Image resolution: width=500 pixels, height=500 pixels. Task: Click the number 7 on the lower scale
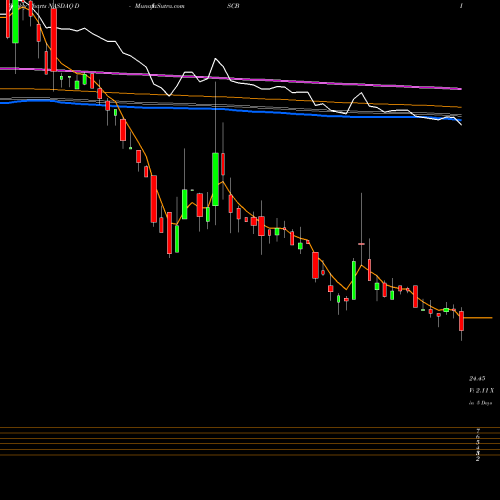pyautogui.click(x=478, y=431)
